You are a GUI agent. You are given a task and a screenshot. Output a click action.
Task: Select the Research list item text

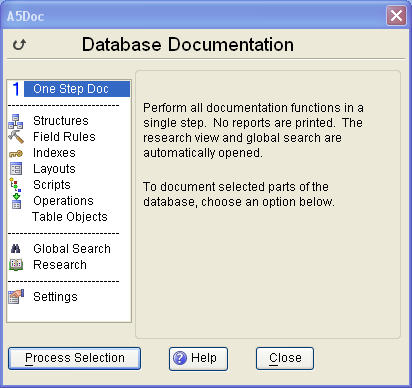click(x=60, y=265)
